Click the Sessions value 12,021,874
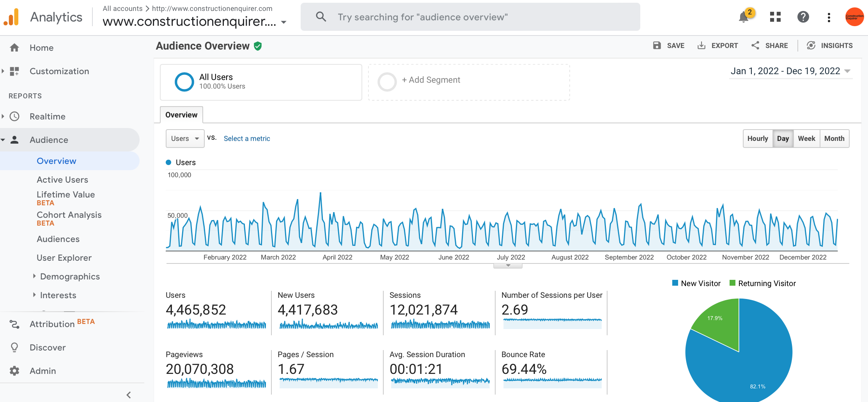 tap(423, 310)
